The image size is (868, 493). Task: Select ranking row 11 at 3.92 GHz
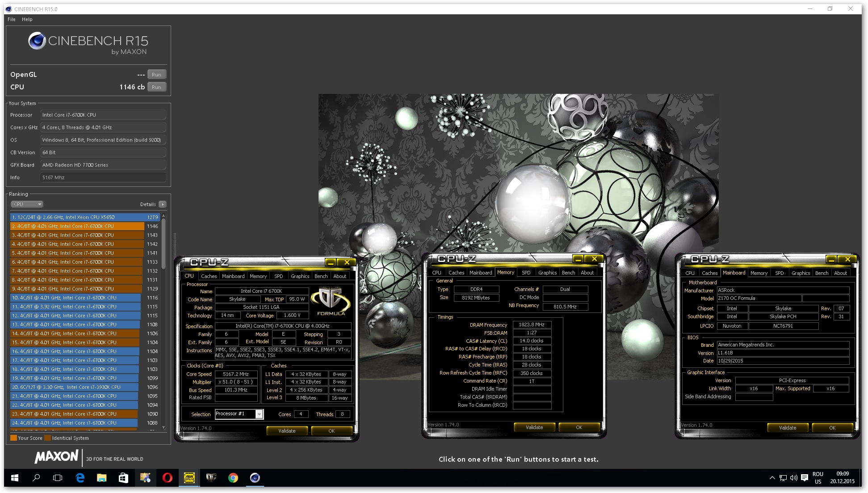[84, 307]
